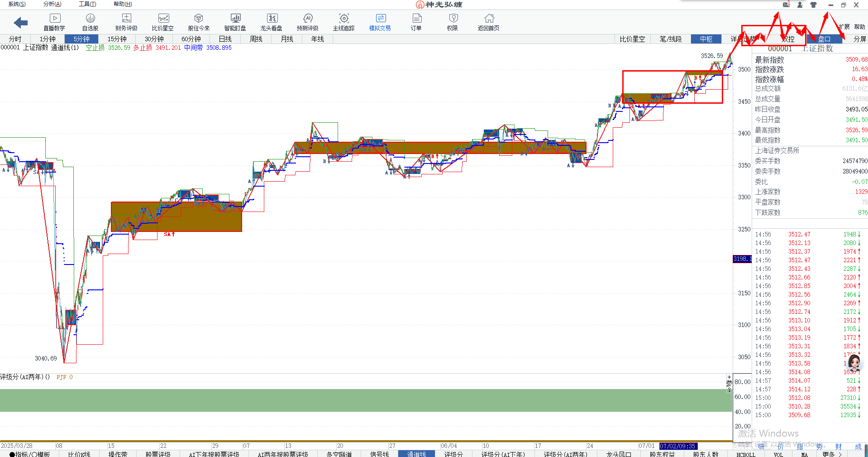The width and height of the screenshot is (868, 457).
Task: Open 智能盯盘 smart monitoring
Action: [x=235, y=22]
